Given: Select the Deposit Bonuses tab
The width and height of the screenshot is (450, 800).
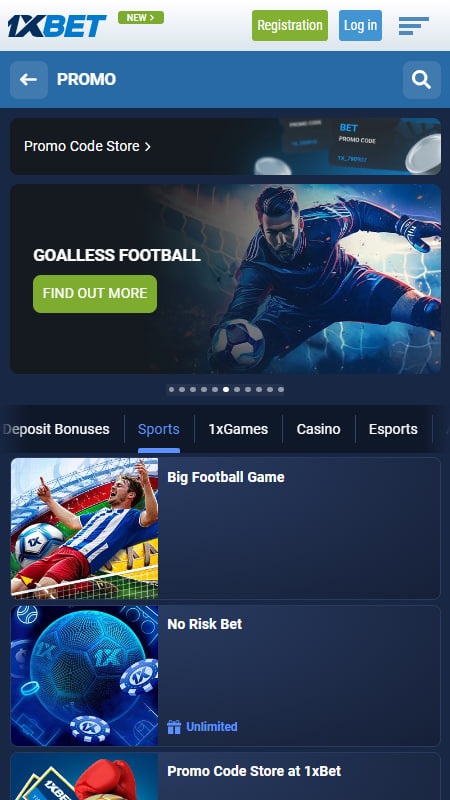Looking at the screenshot, I should (56, 429).
